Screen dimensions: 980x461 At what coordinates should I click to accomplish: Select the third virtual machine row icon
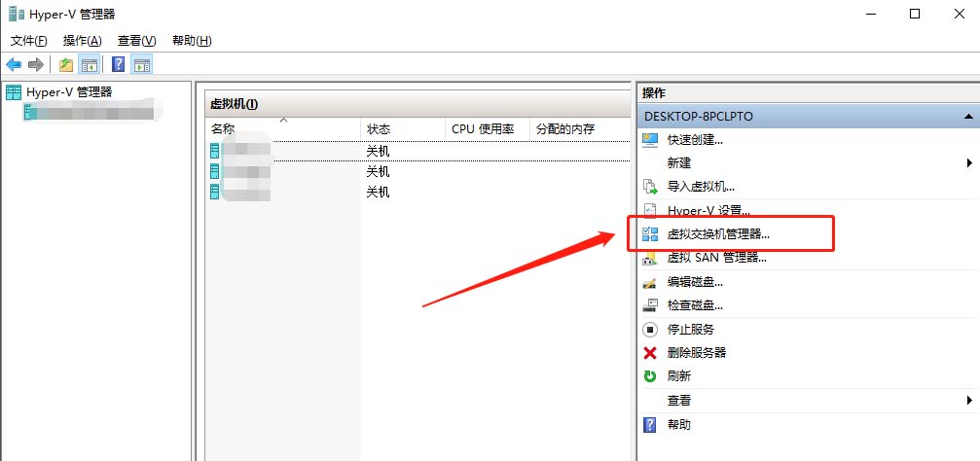click(x=215, y=191)
